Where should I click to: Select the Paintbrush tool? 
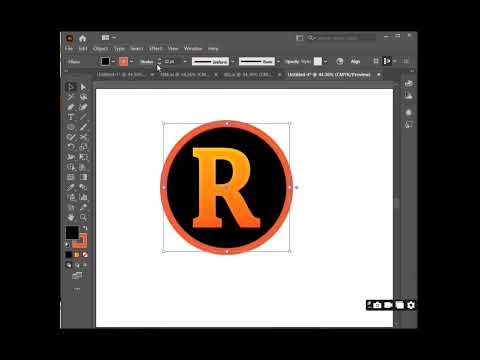point(83,127)
